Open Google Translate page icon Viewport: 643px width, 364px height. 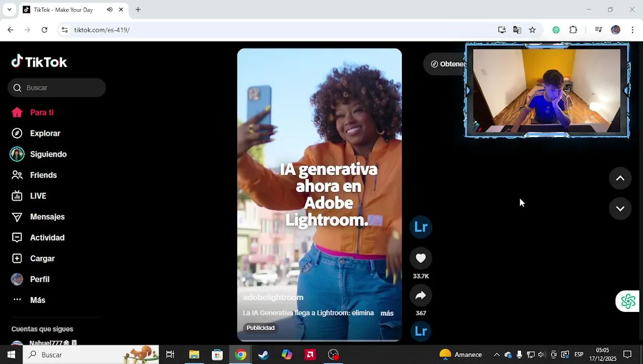[517, 30]
